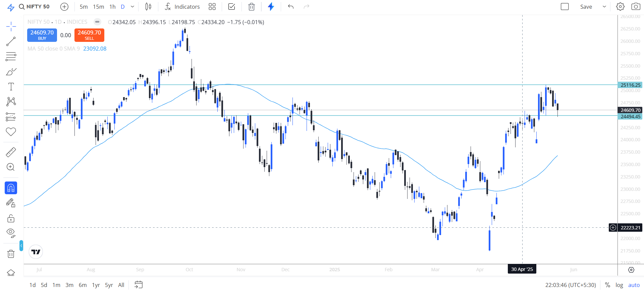Expand the Save options dropdown arrow

point(604,7)
